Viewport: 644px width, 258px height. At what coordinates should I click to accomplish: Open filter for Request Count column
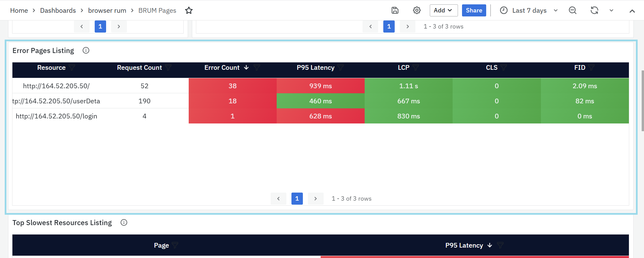[168, 68]
